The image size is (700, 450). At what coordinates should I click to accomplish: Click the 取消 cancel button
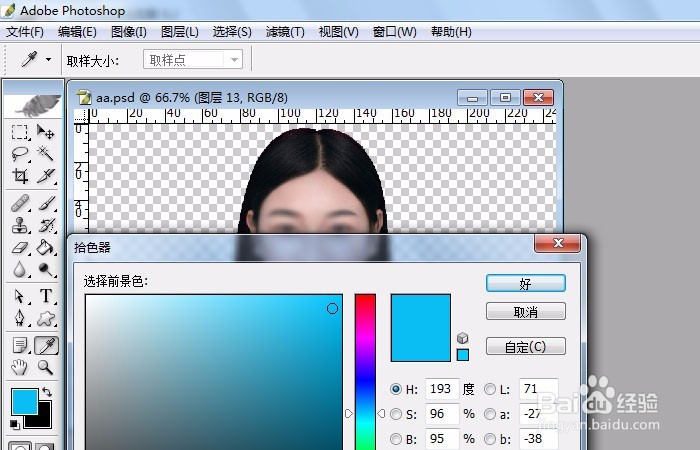point(525,312)
